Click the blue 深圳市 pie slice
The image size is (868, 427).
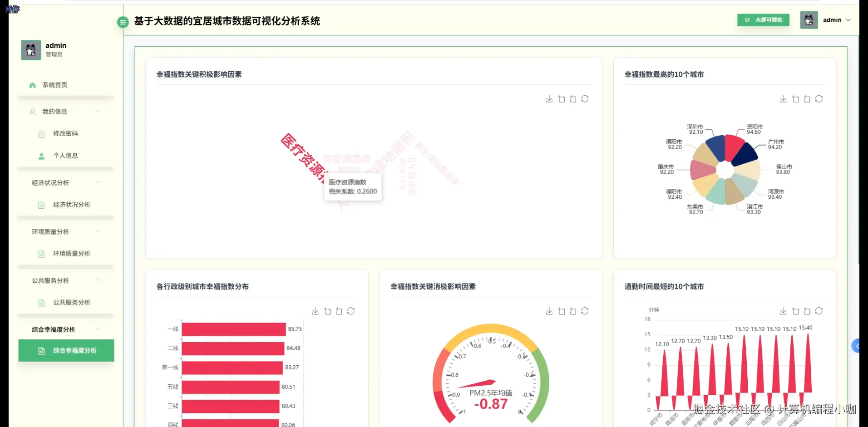pyautogui.click(x=716, y=147)
